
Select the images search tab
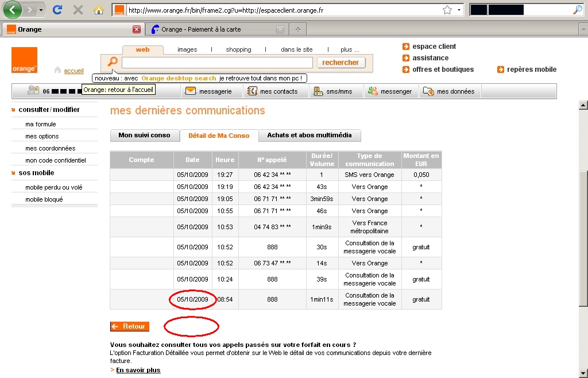(x=187, y=49)
